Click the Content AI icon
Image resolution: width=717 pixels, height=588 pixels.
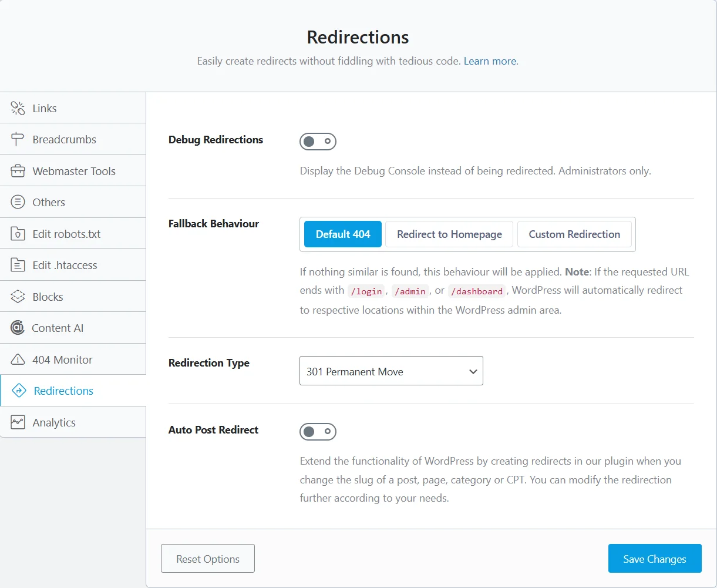[x=18, y=328]
